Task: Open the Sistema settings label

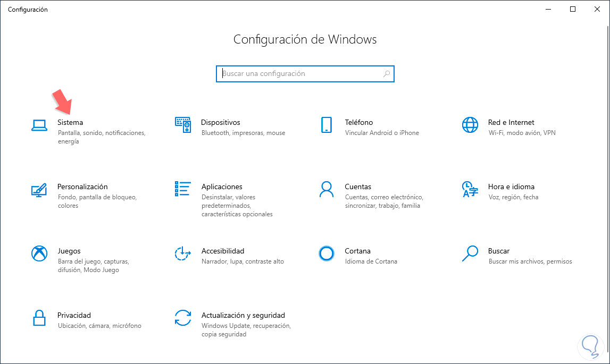Action: tap(70, 122)
